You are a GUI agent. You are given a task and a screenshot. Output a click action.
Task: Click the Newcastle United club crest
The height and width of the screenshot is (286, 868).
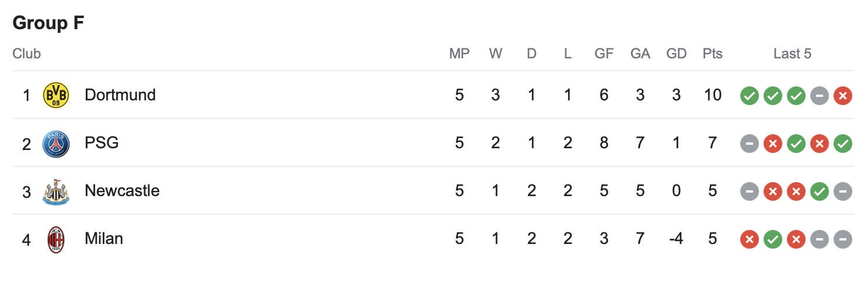57,191
